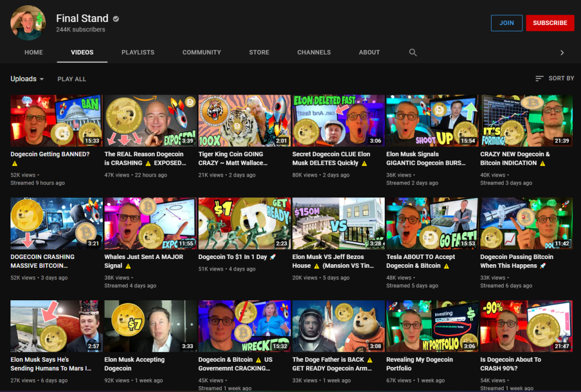Image resolution: width=581 pixels, height=392 pixels.
Task: Click the red Subscribe button
Action: pyautogui.click(x=550, y=23)
